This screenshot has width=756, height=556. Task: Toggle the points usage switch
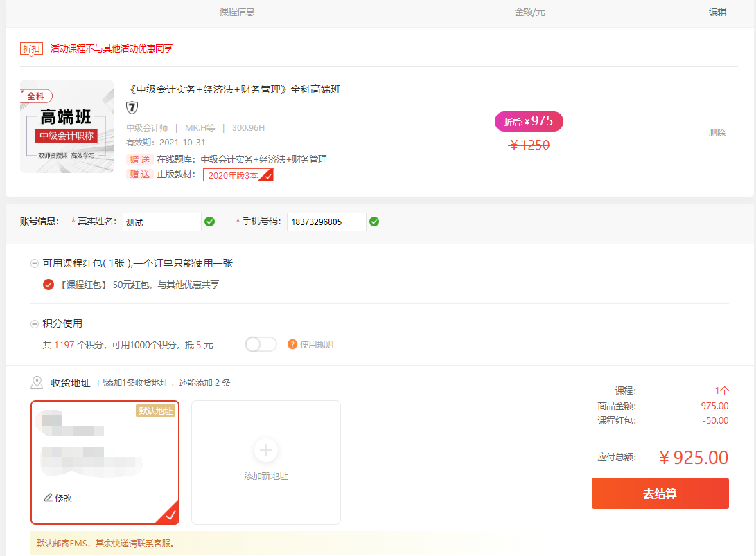[261, 344]
